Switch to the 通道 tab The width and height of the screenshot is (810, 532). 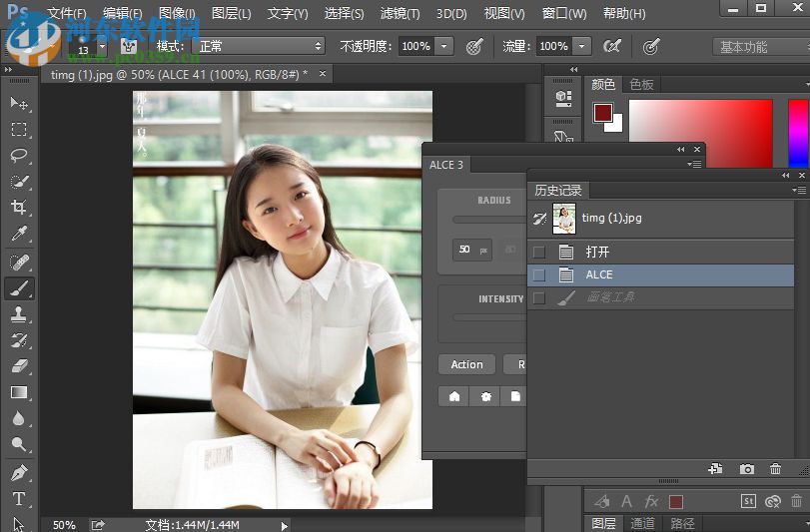tap(642, 523)
